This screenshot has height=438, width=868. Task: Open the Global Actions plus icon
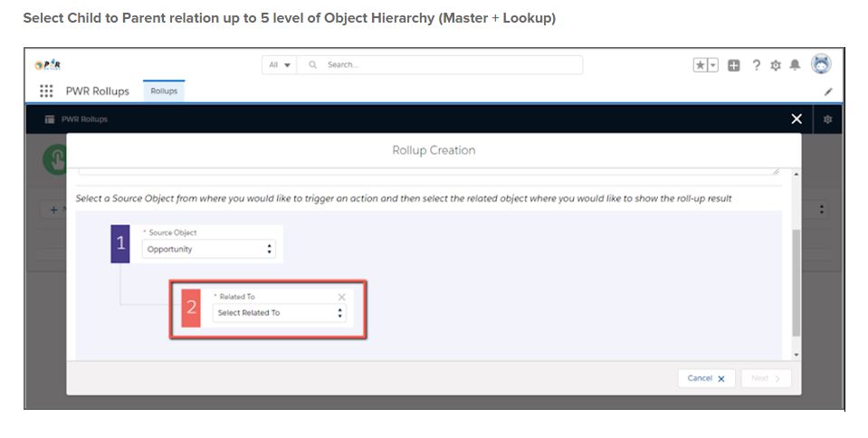[x=734, y=65]
